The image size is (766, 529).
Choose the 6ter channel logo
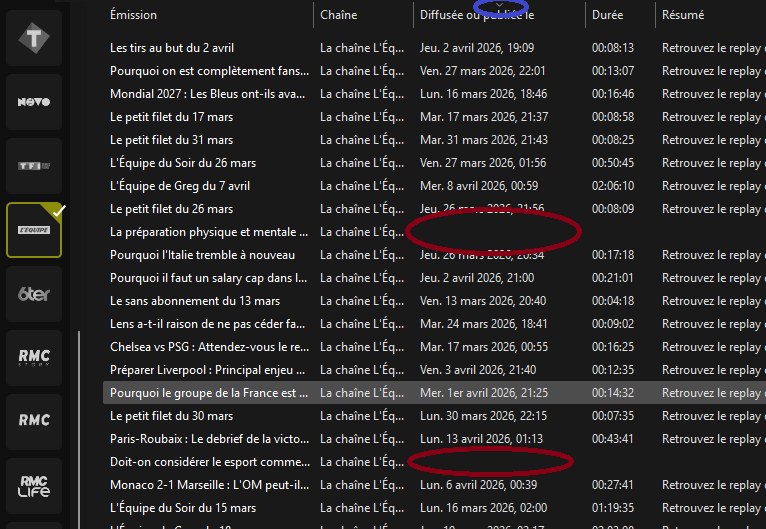pos(34,293)
